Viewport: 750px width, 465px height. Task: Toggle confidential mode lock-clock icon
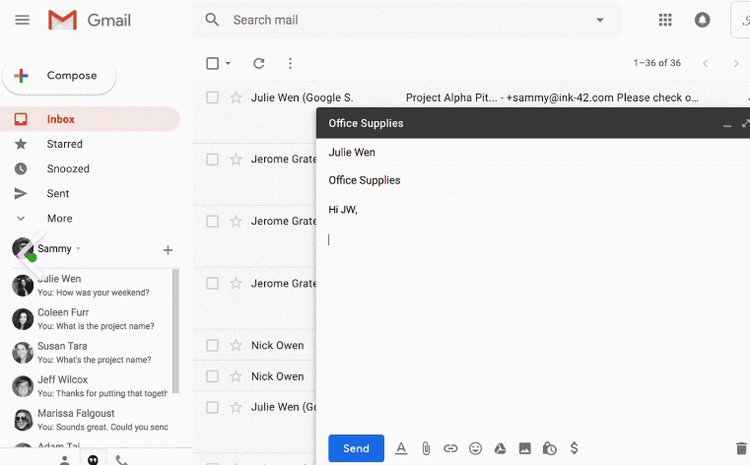click(x=549, y=448)
